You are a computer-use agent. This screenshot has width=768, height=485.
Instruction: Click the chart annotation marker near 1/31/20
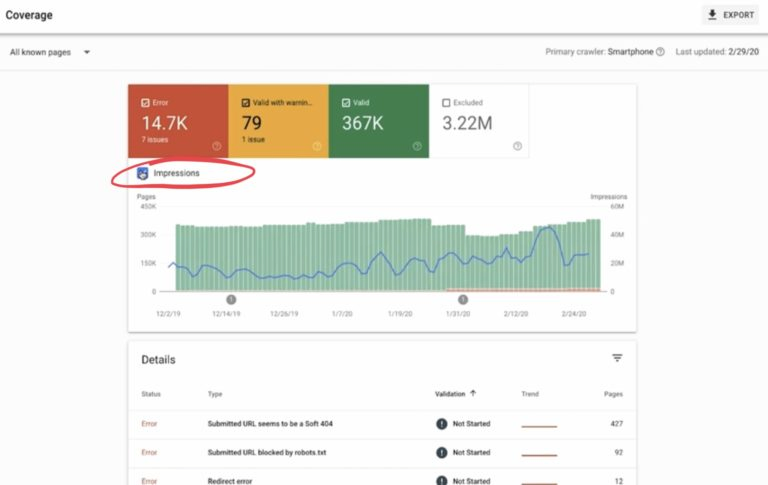462,299
